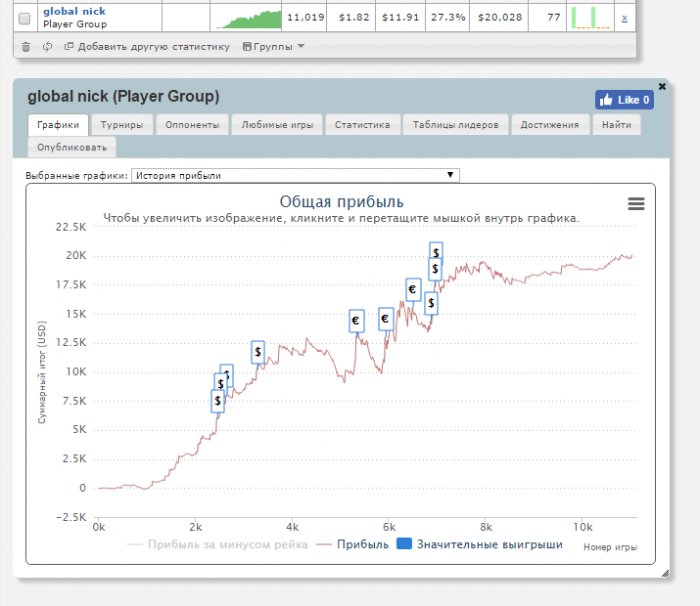Open the global nick player link
The height and width of the screenshot is (606, 700).
(x=74, y=11)
